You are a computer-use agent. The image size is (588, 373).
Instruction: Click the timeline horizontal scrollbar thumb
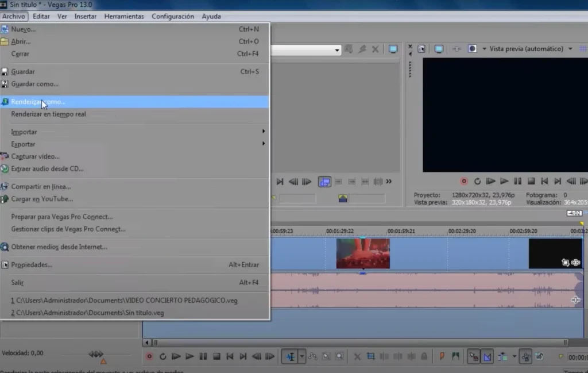pyautogui.click(x=361, y=342)
